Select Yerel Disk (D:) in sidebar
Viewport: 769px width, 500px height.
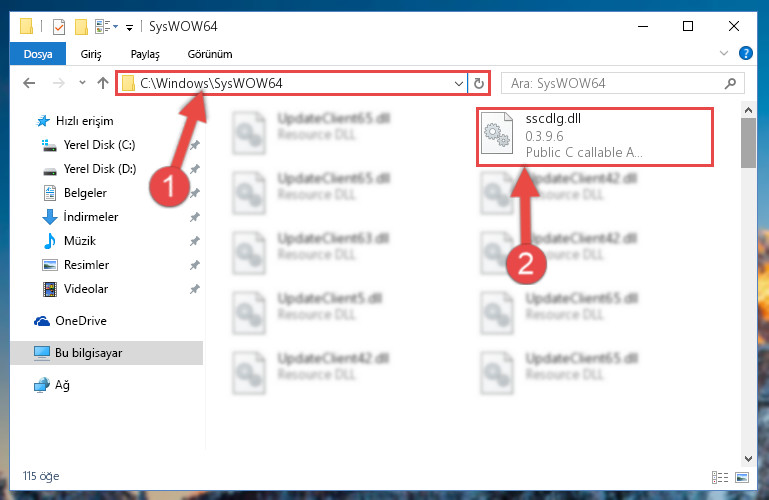[x=100, y=169]
